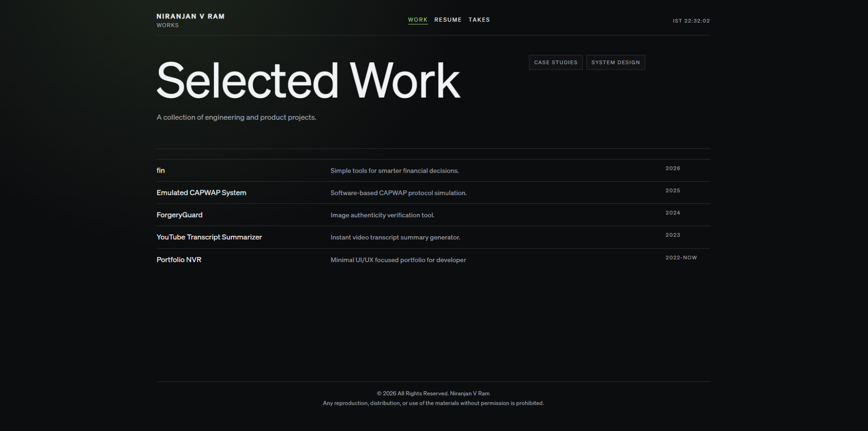Open the WORK navigation item
The image size is (868, 431).
(418, 20)
